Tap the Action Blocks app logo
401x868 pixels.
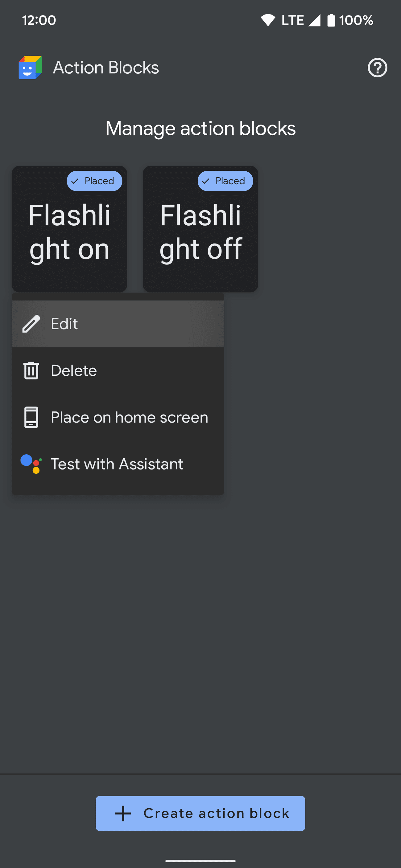[30, 68]
